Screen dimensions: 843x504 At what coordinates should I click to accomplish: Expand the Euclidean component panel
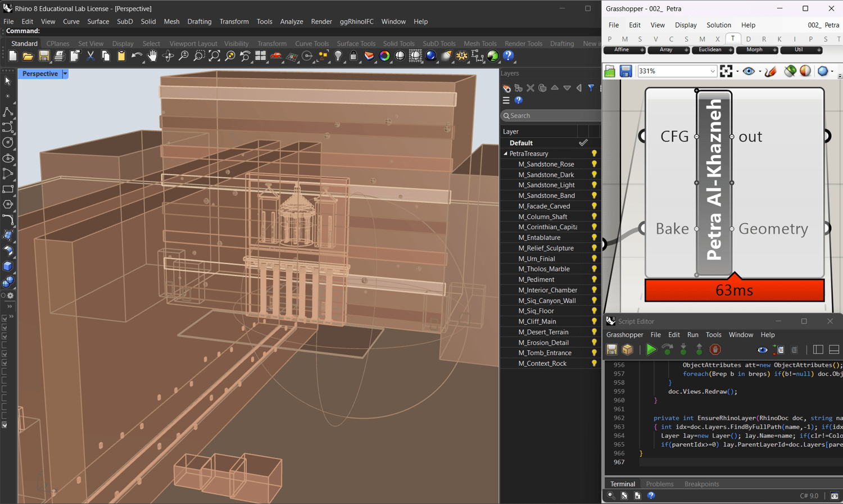[x=730, y=50]
